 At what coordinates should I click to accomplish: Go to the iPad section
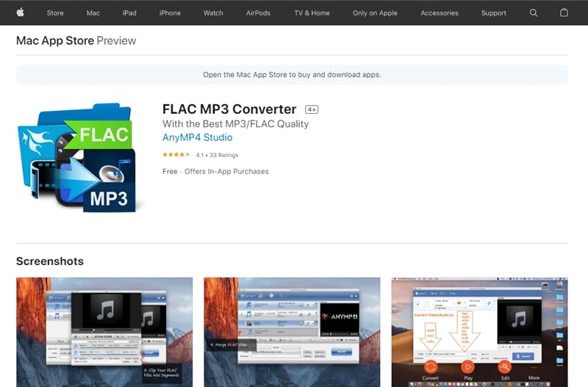[129, 12]
